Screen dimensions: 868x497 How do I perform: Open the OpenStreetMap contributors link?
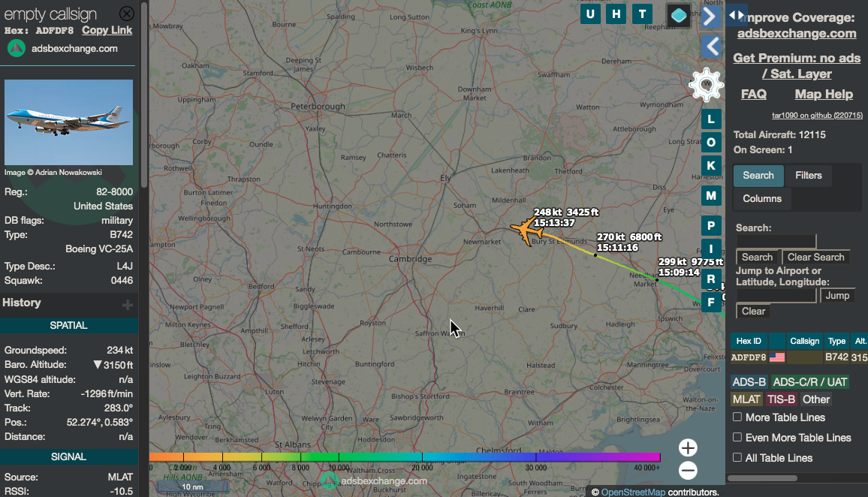(x=633, y=492)
